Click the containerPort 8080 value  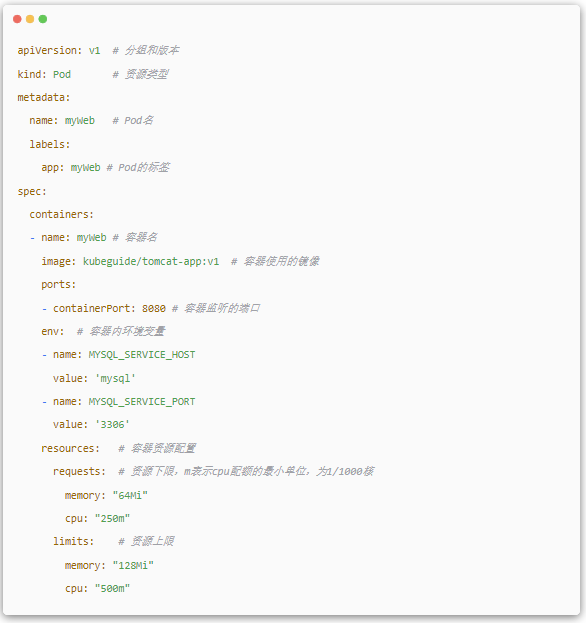click(x=154, y=309)
